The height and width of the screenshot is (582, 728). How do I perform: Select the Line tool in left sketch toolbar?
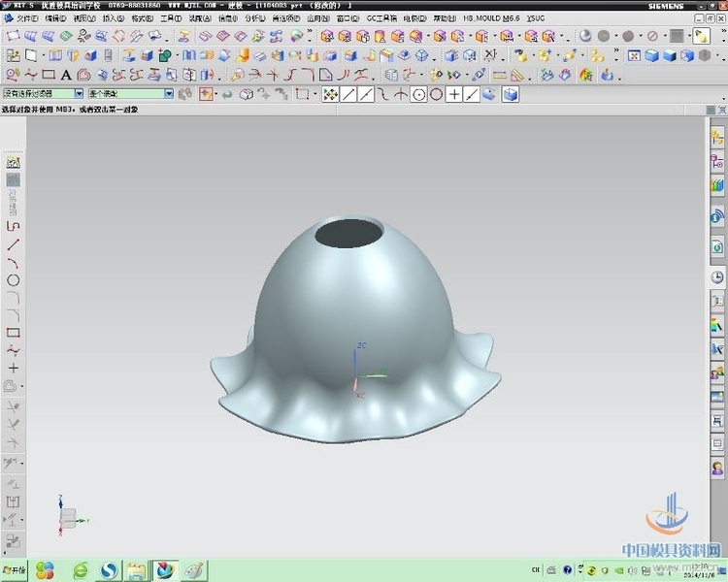(14, 244)
